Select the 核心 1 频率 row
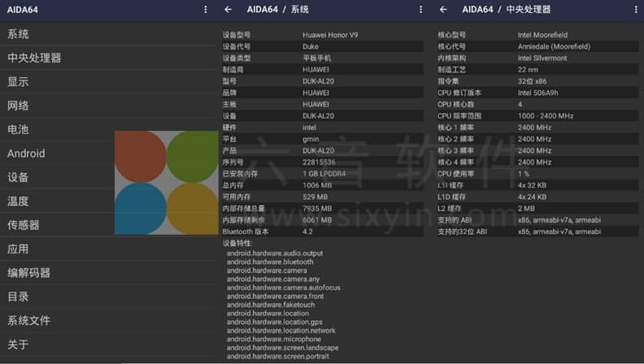The image size is (644, 364). coord(537,128)
